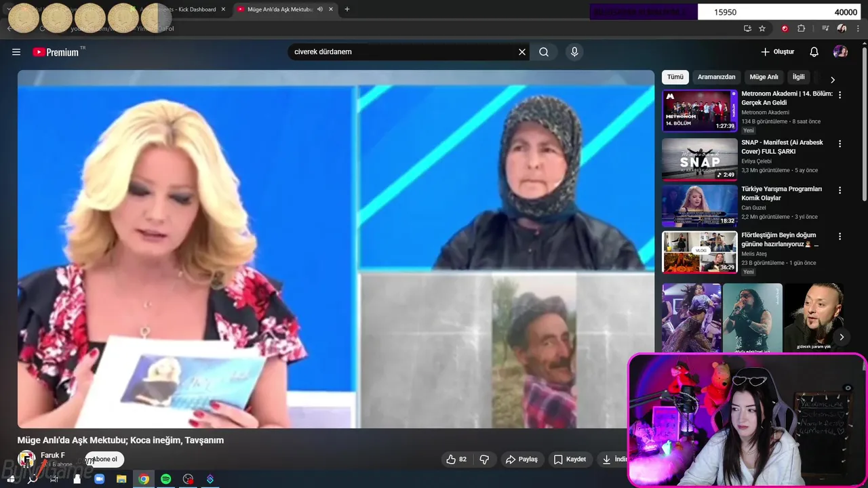Open Faruk F channel avatar
The height and width of the screenshot is (488, 868).
26,459
